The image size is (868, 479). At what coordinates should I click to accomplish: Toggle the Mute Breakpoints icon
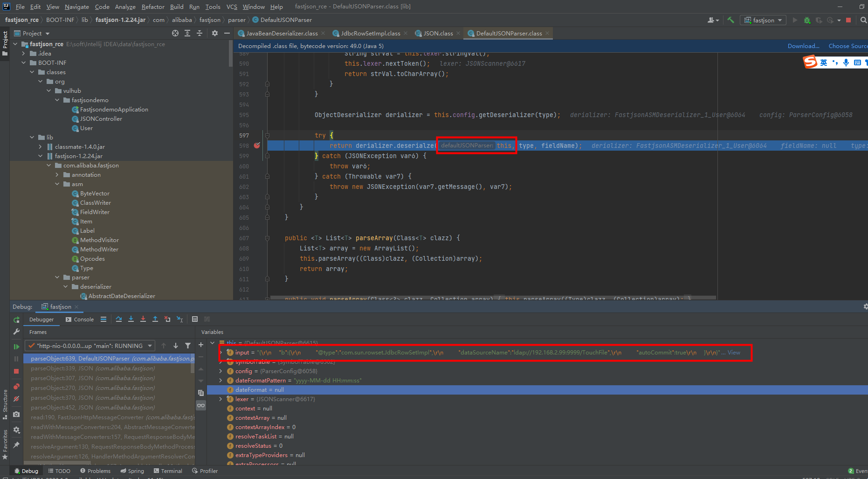[x=16, y=399]
